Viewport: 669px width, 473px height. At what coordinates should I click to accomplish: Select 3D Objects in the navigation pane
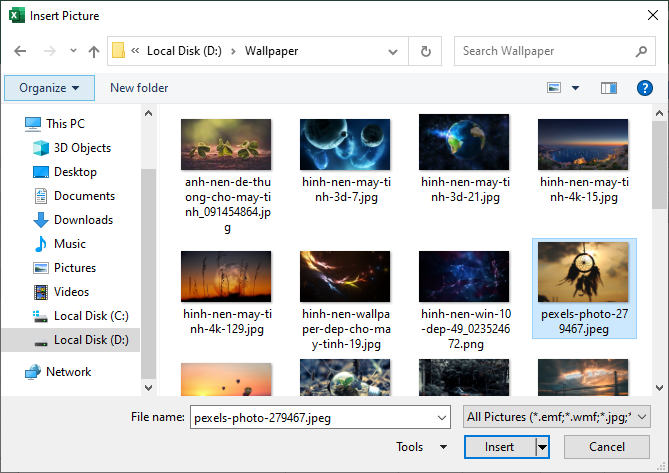coord(82,148)
